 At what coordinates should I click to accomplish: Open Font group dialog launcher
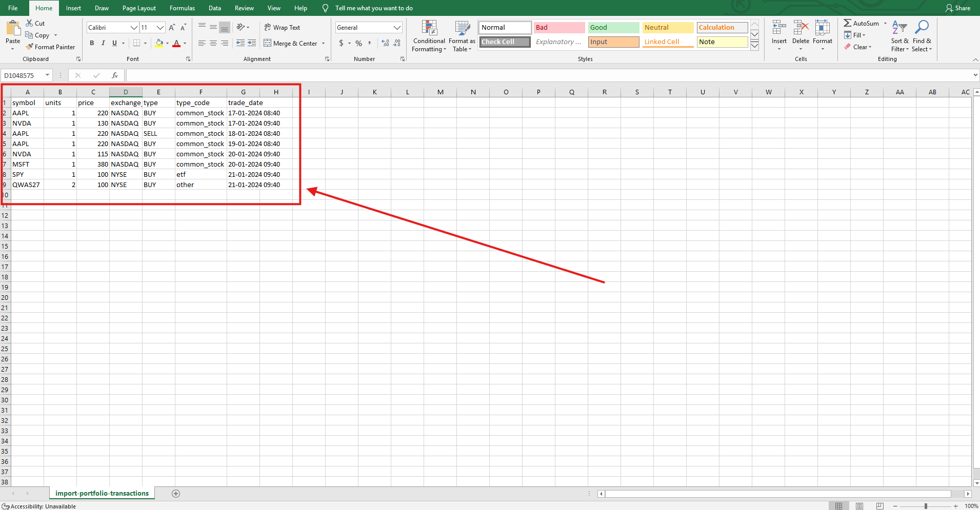[x=188, y=59]
